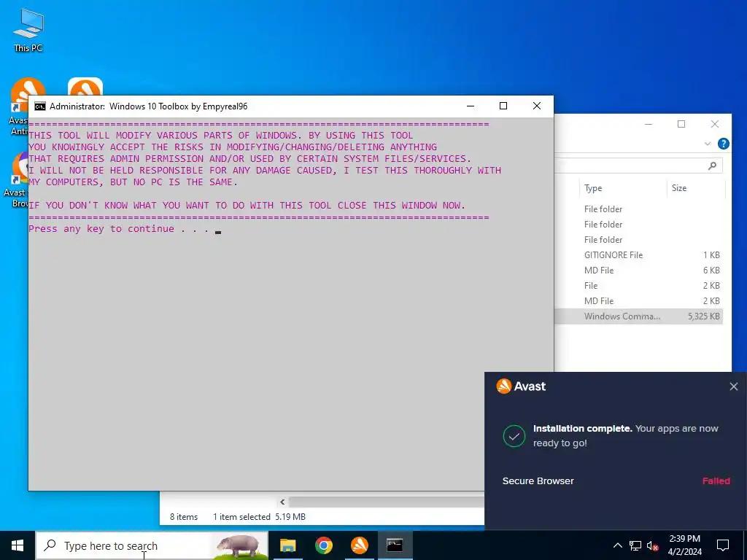Select the GITIGNORE File row
Screen dimensions: 747x560
(638, 255)
